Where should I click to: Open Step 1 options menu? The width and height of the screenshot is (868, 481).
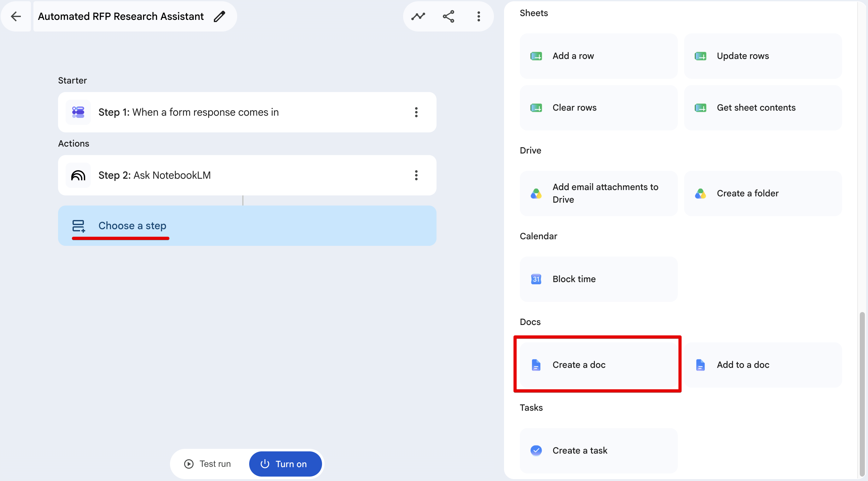click(416, 112)
